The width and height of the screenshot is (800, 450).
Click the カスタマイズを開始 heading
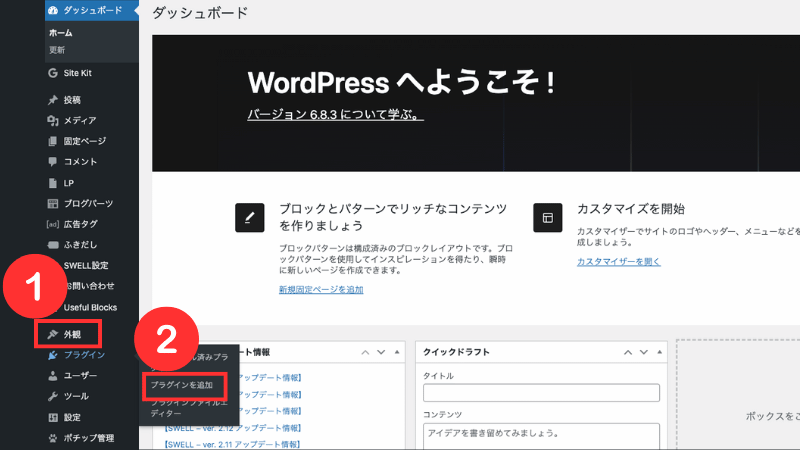click(x=631, y=209)
